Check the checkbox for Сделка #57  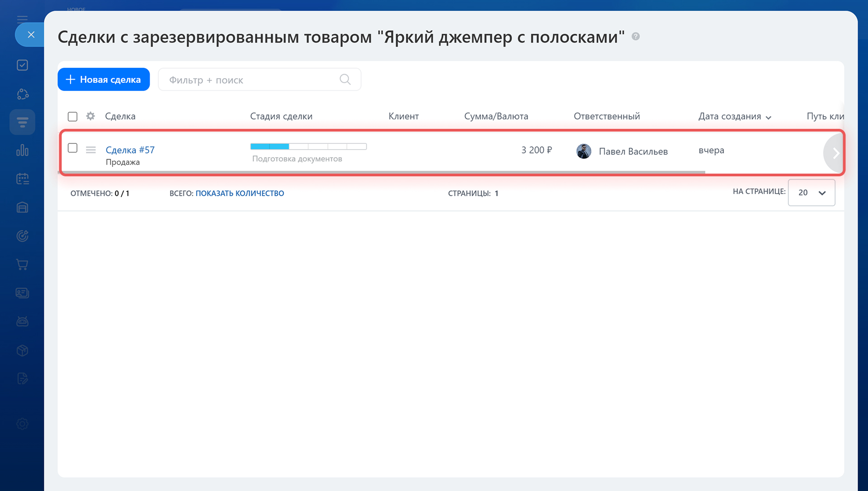[x=72, y=148]
